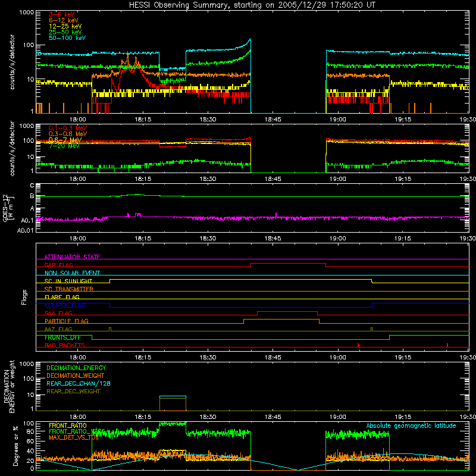
Task: Click the NON_SOLAR_EVENT flag label
Action: pos(72,273)
